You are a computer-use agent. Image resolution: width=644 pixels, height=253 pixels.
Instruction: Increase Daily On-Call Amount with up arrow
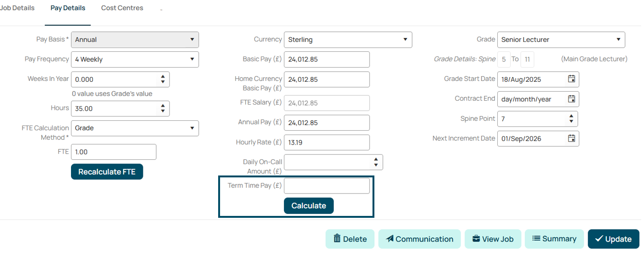coord(376,159)
